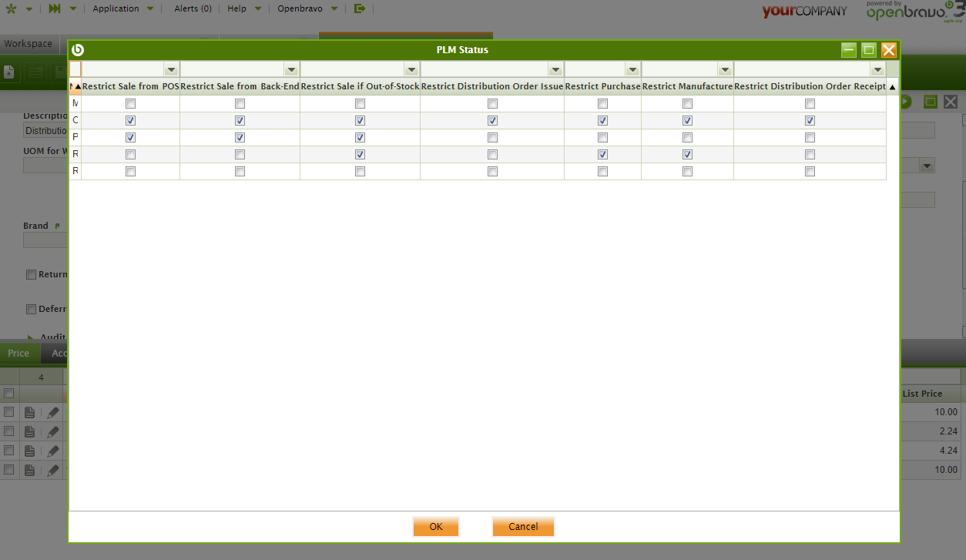Check Restrict Sale from POS in first row
Screen dimensions: 966x560
[x=130, y=104]
